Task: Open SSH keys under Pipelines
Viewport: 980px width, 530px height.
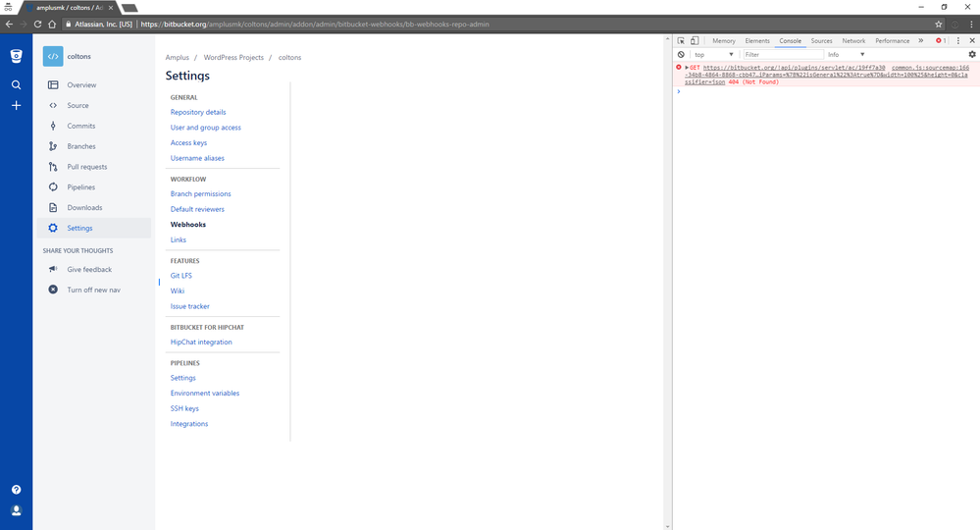Action: coord(184,408)
